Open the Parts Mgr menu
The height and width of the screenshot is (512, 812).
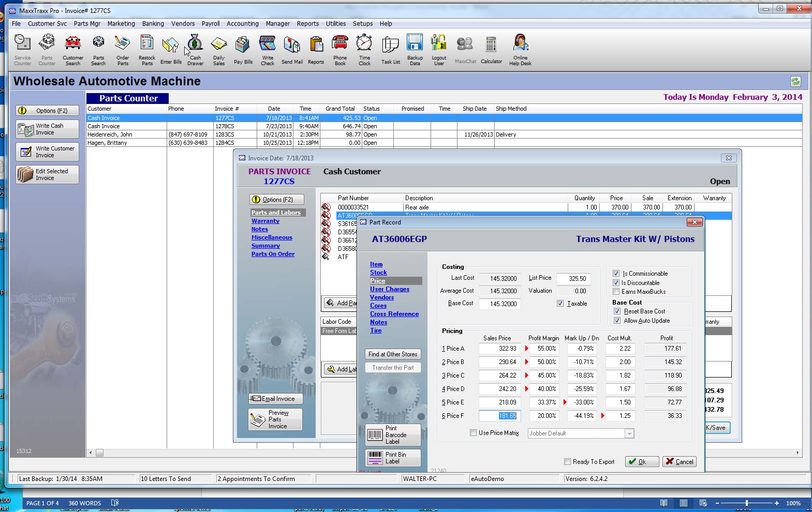[87, 24]
